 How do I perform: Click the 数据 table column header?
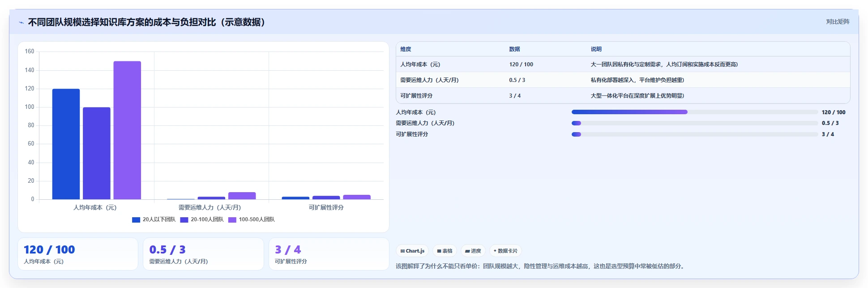point(514,49)
